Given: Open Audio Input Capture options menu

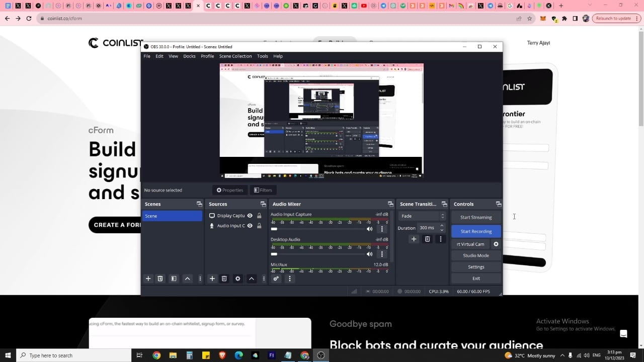Looking at the screenshot, I should click(382, 229).
